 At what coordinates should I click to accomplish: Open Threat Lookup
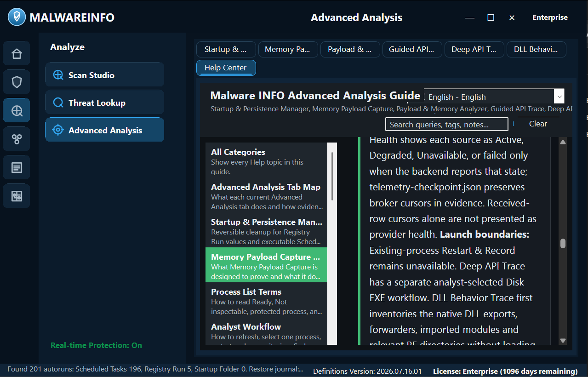point(104,102)
